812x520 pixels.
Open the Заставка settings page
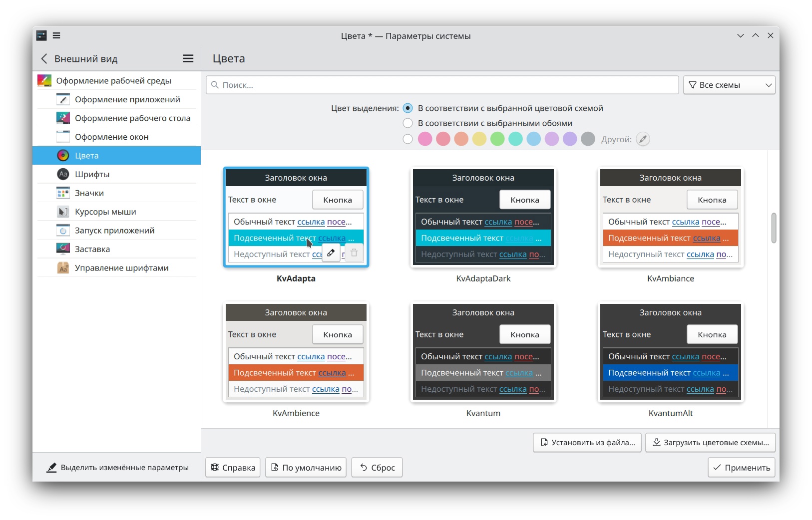(x=117, y=249)
